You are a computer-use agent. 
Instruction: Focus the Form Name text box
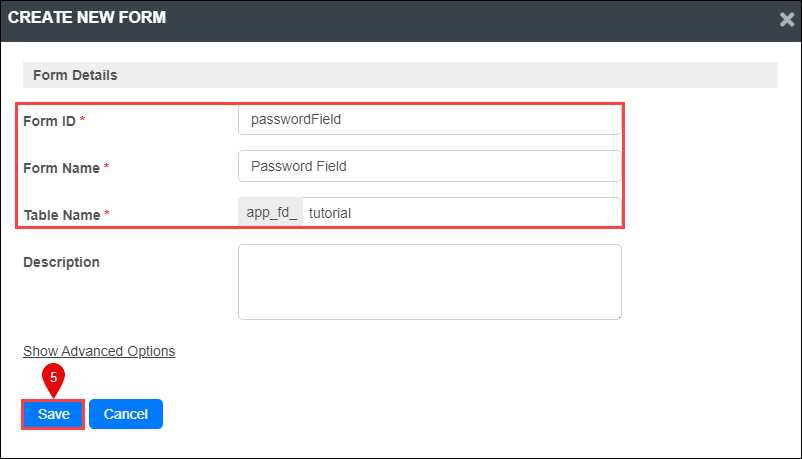(x=430, y=166)
